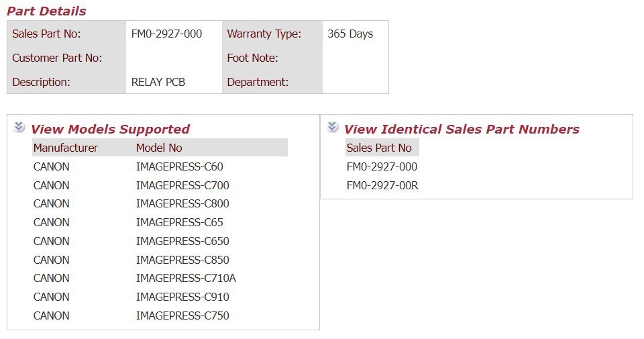Image resolution: width=644 pixels, height=339 pixels.
Task: Select the IMAGEPRESS-C60 model row
Action: point(160,166)
